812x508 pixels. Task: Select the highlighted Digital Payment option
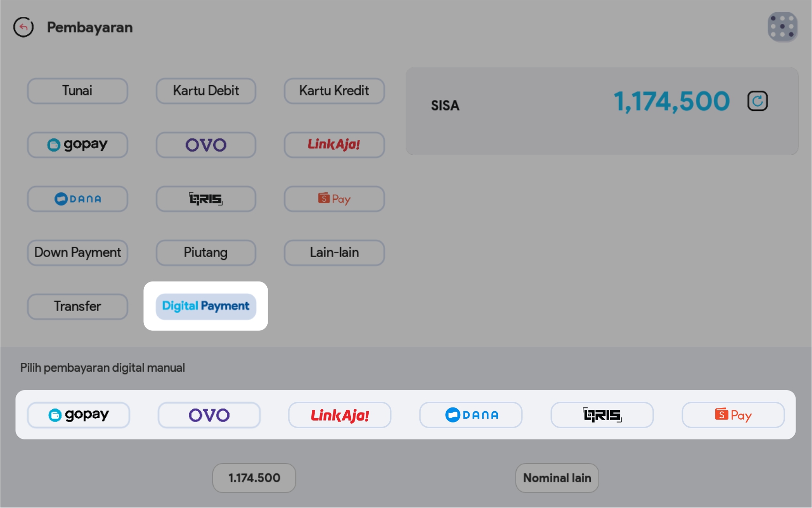[206, 306]
